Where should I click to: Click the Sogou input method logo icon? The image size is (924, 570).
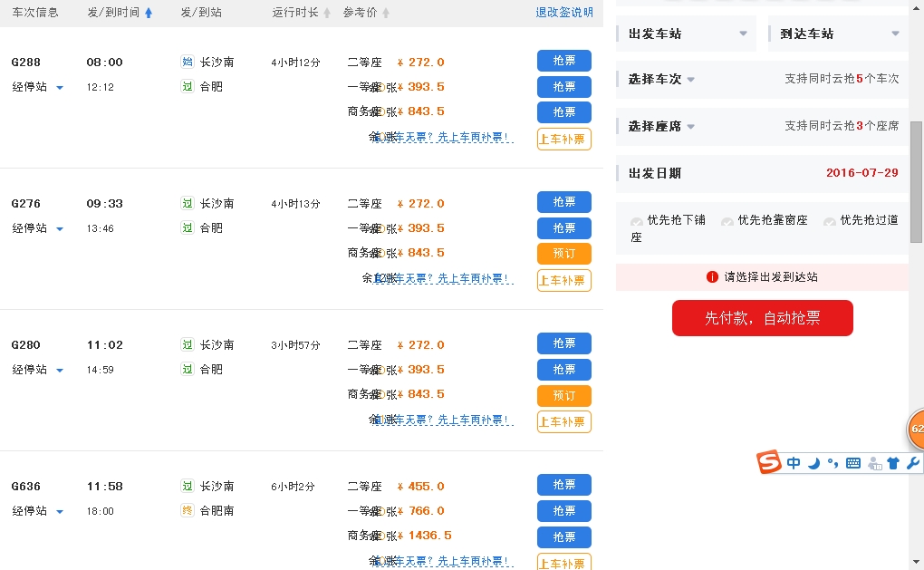click(769, 462)
